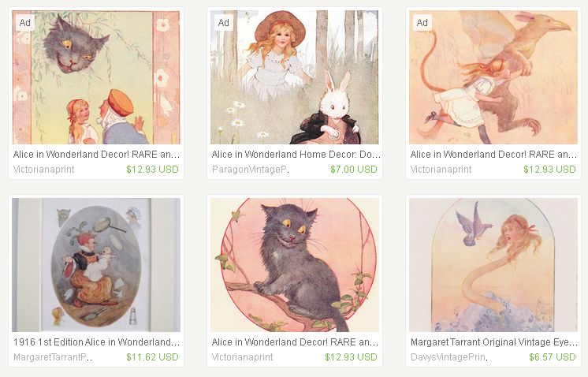Visit Victorianaprint shop under the gryphon listing
Image resolution: width=588 pixels, height=377 pixels.
(441, 170)
